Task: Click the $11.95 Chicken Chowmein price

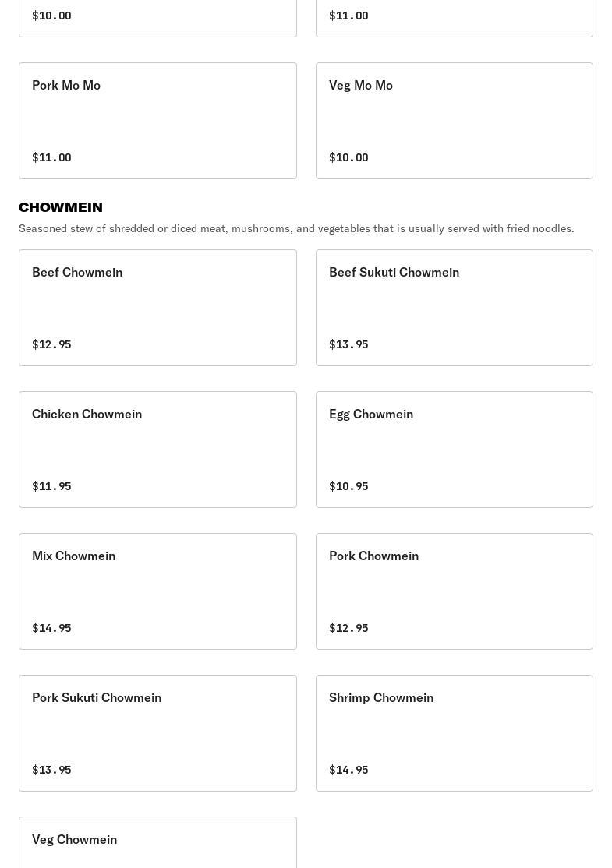Action: pos(51,486)
